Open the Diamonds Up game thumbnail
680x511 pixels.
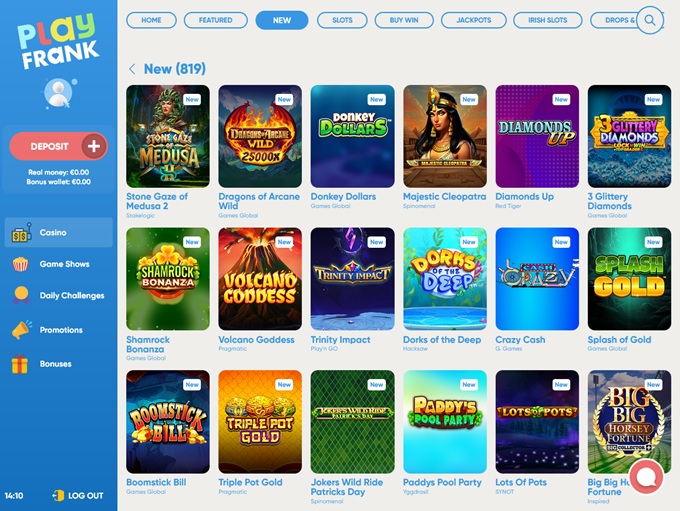[537, 136]
